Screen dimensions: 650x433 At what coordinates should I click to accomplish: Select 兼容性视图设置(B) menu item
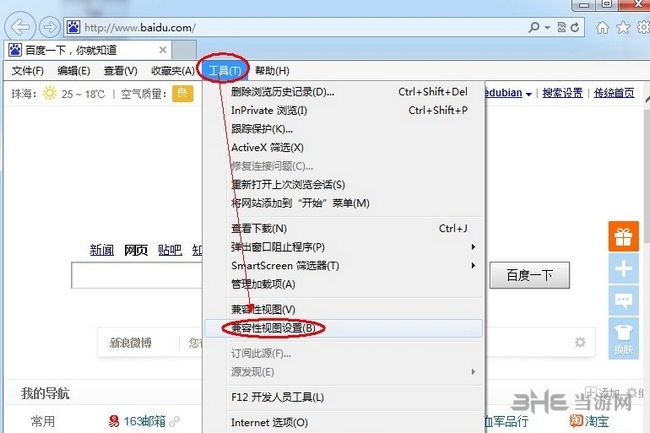[343, 328]
